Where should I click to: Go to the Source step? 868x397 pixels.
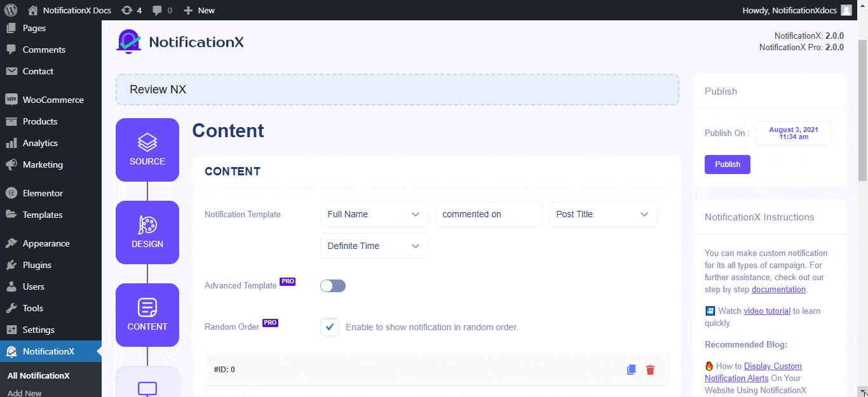pyautogui.click(x=147, y=150)
